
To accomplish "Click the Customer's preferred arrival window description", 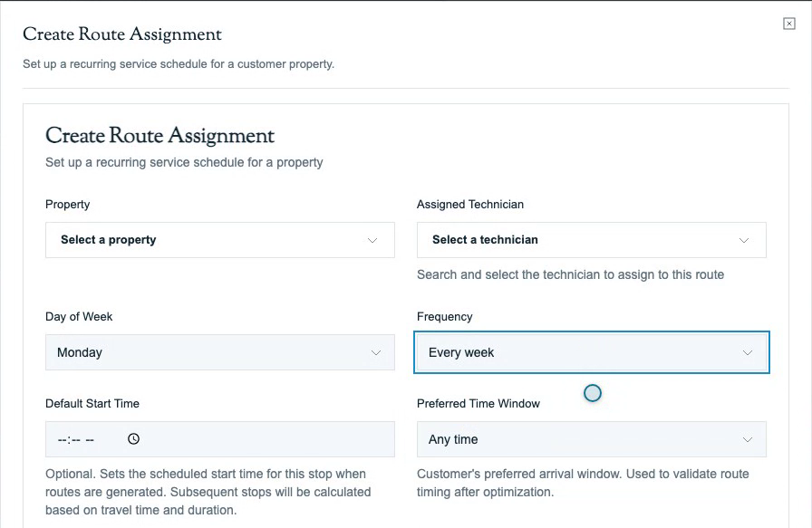I will pos(583,483).
